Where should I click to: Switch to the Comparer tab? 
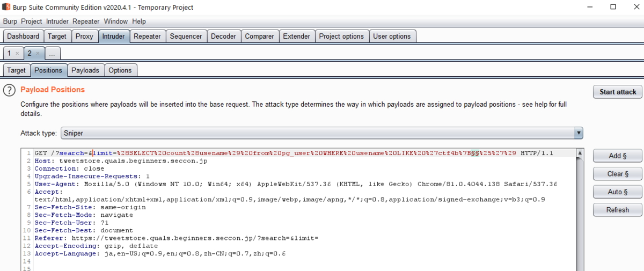coord(260,36)
